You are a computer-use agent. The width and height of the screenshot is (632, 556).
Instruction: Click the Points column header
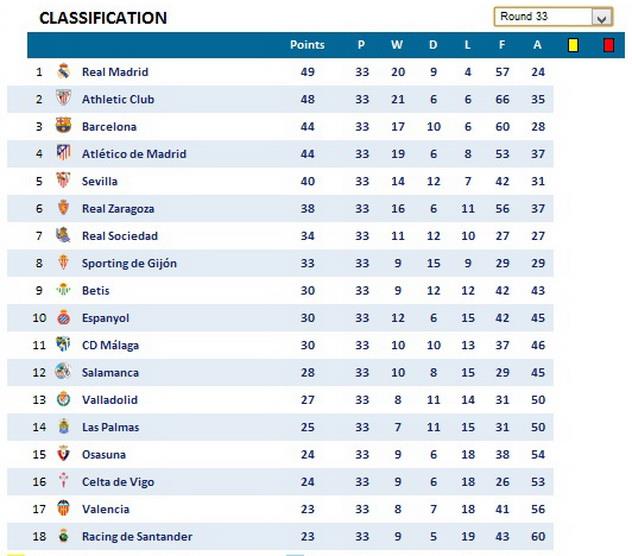307,45
